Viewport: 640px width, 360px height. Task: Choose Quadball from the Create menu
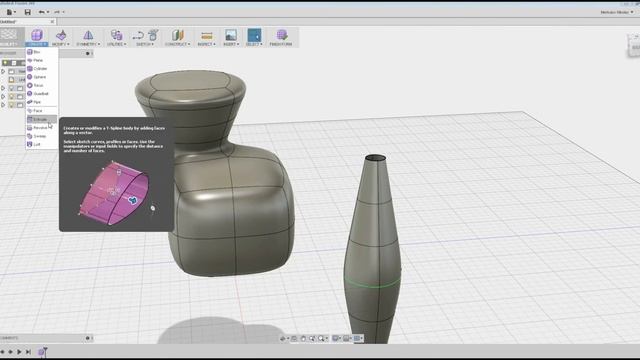(42, 93)
